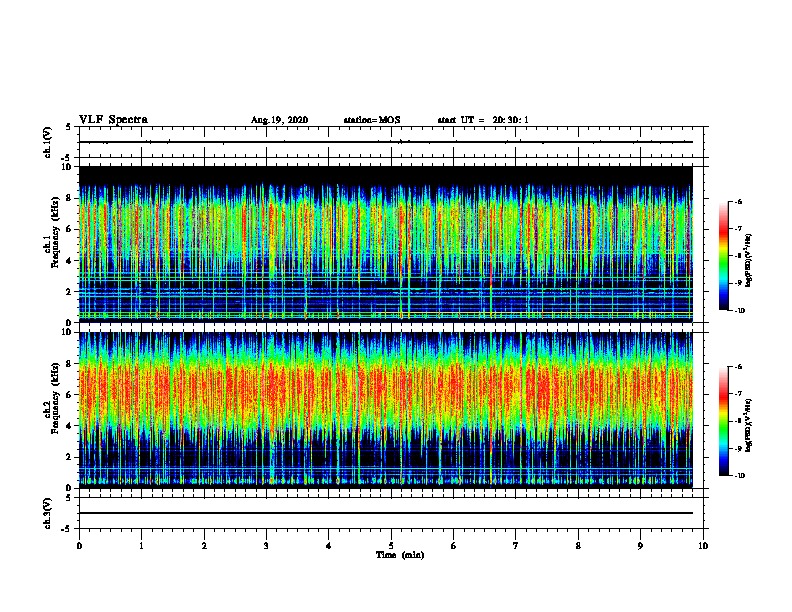
Task: Click the "ch.1(V)" waveform axis label
Action: 48,142
